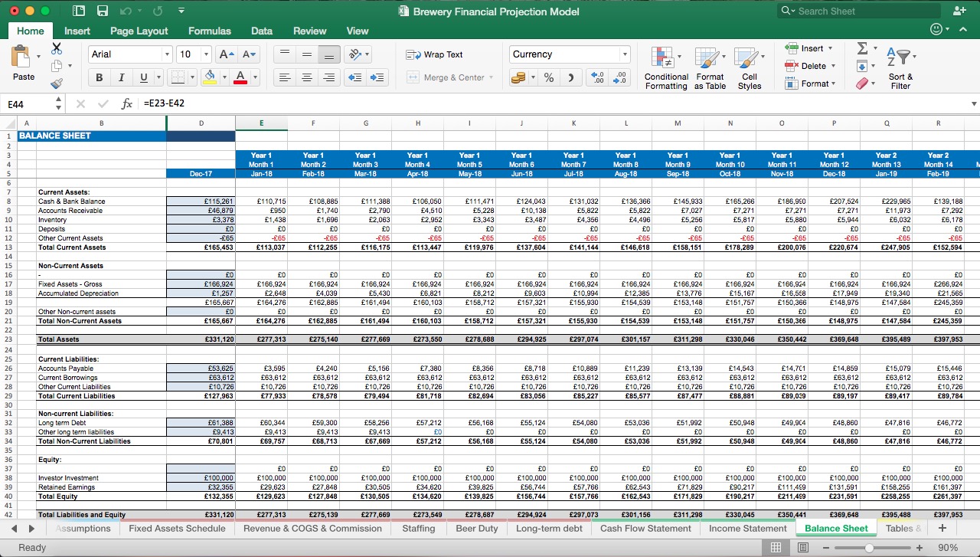Apply Percent Style format
Viewport: 980px width, 557px height.
pyautogui.click(x=549, y=77)
